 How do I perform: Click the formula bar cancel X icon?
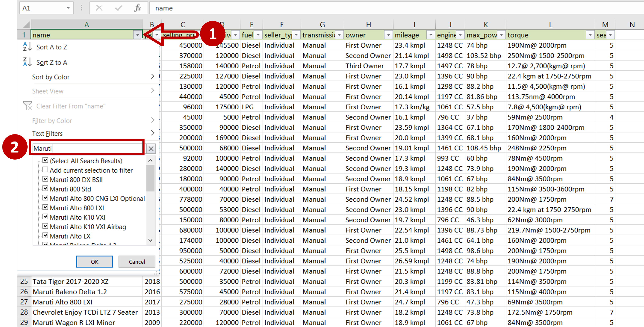99,8
